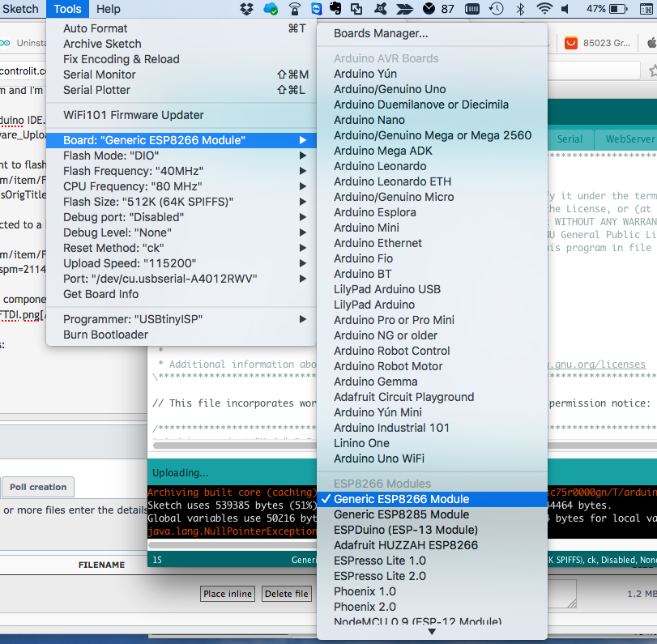Open the Time Machine status icon
657x644 pixels.
pyautogui.click(x=497, y=9)
